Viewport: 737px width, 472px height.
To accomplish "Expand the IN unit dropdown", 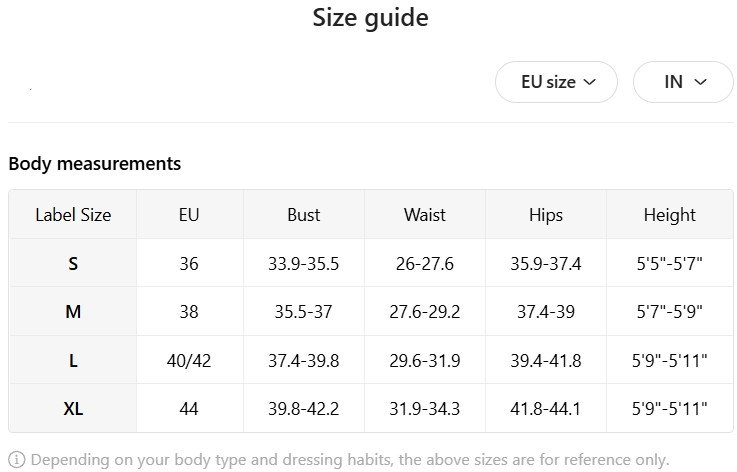I will (684, 82).
